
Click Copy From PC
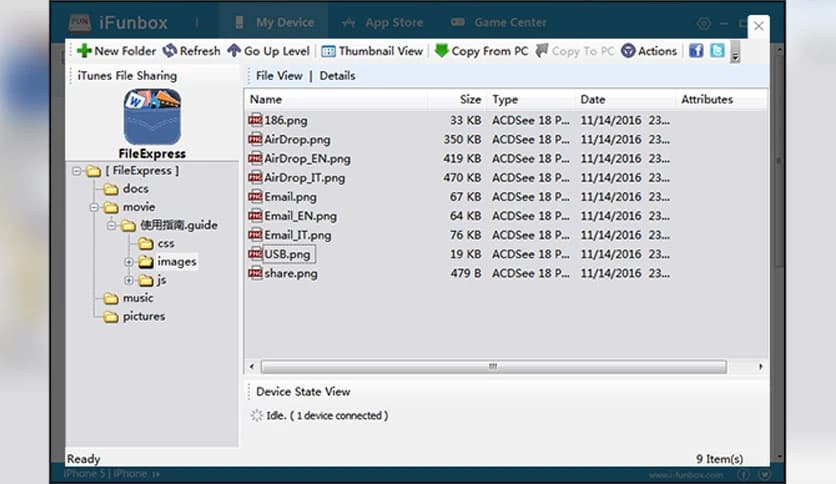481,51
